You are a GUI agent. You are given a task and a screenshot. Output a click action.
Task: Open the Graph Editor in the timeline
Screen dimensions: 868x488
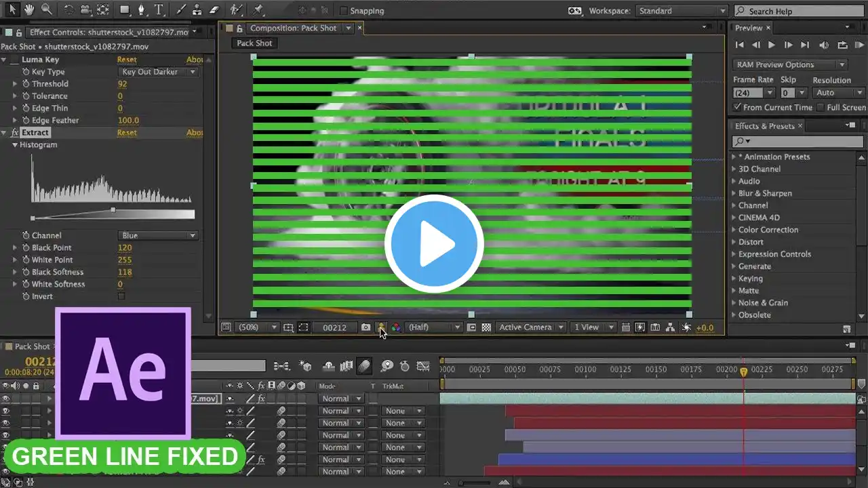pos(423,366)
